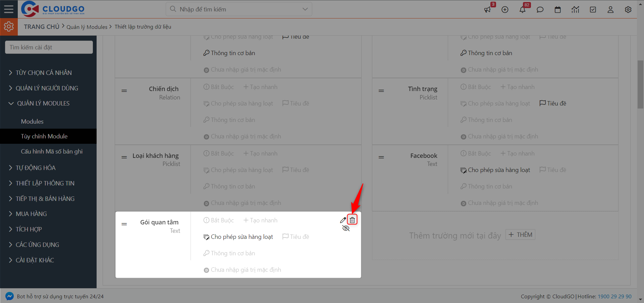Select Cấu hình Mã số bản ghi menu item
Image resolution: width=644 pixels, height=303 pixels.
coord(52,151)
